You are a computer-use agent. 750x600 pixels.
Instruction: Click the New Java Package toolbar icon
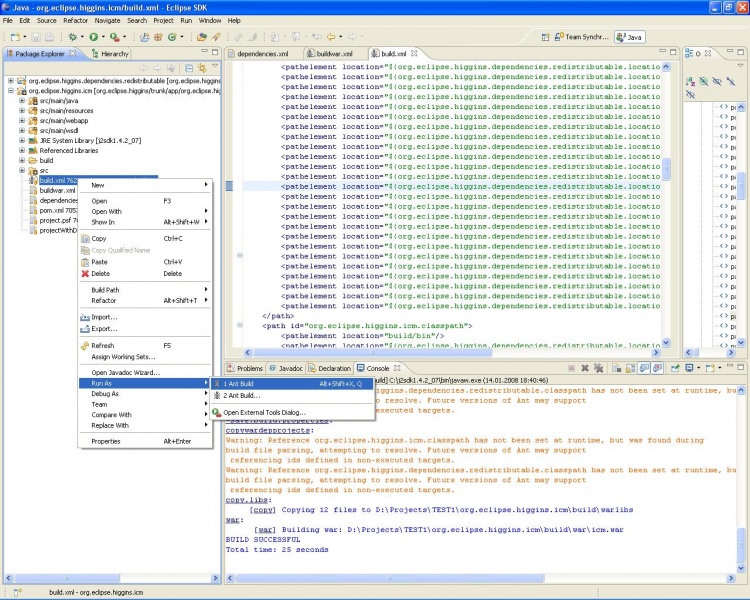coord(158,37)
